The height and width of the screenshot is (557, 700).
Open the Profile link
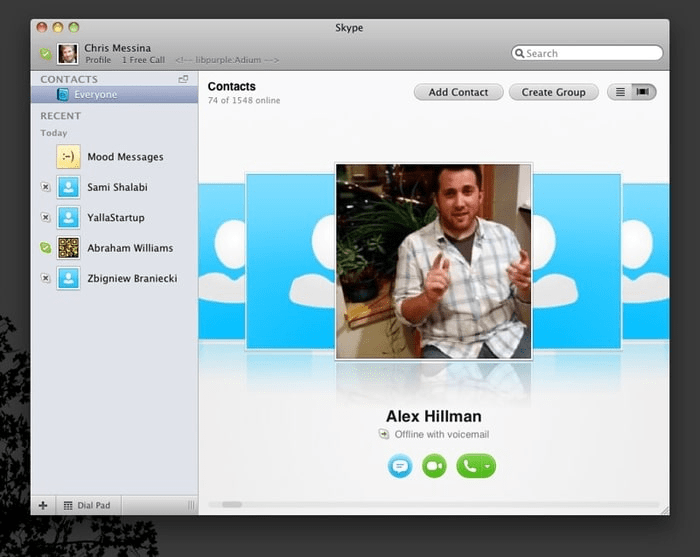[x=98, y=60]
